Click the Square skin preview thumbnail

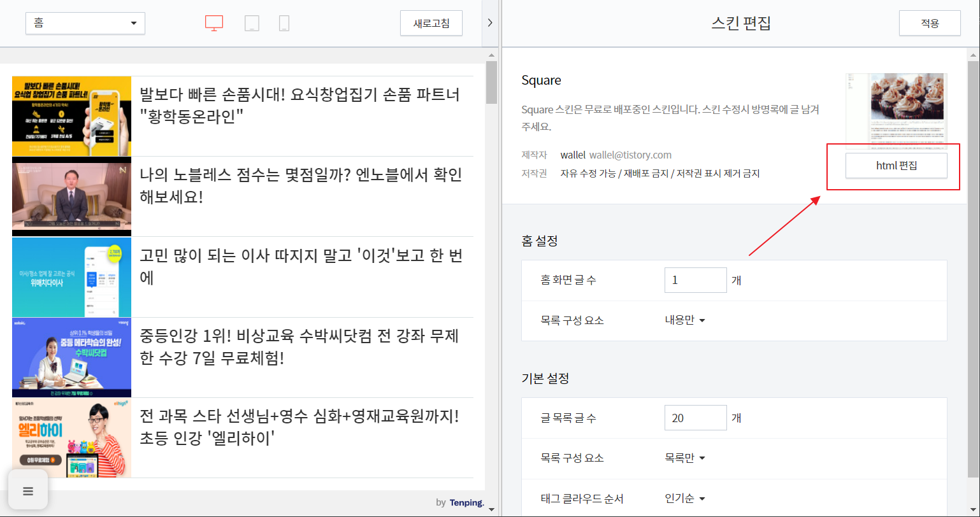pyautogui.click(x=896, y=111)
